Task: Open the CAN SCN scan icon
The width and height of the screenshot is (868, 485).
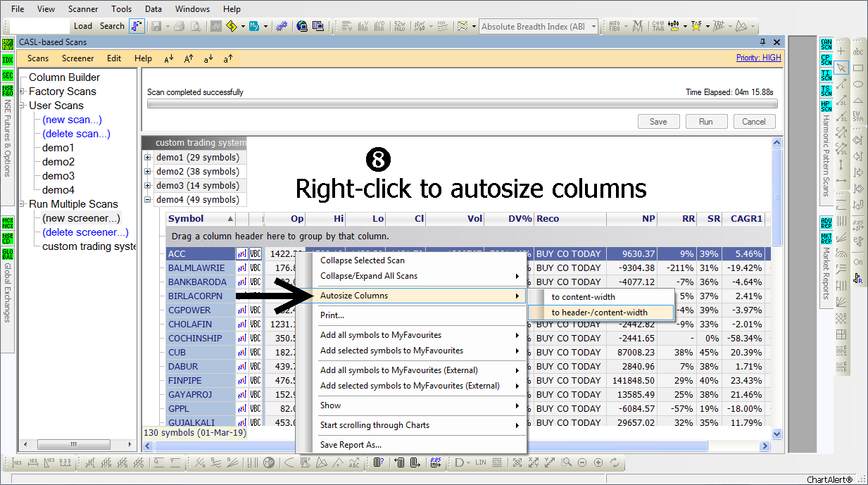Action: (826, 44)
